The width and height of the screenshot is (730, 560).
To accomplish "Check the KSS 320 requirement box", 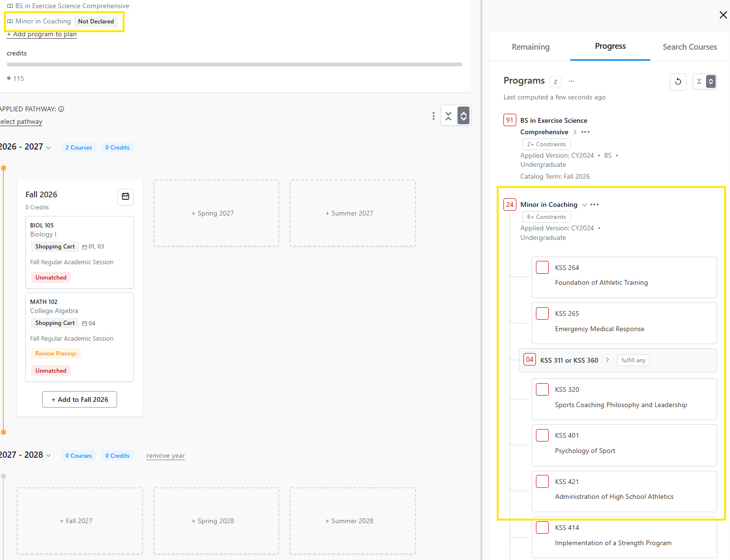I will click(542, 389).
